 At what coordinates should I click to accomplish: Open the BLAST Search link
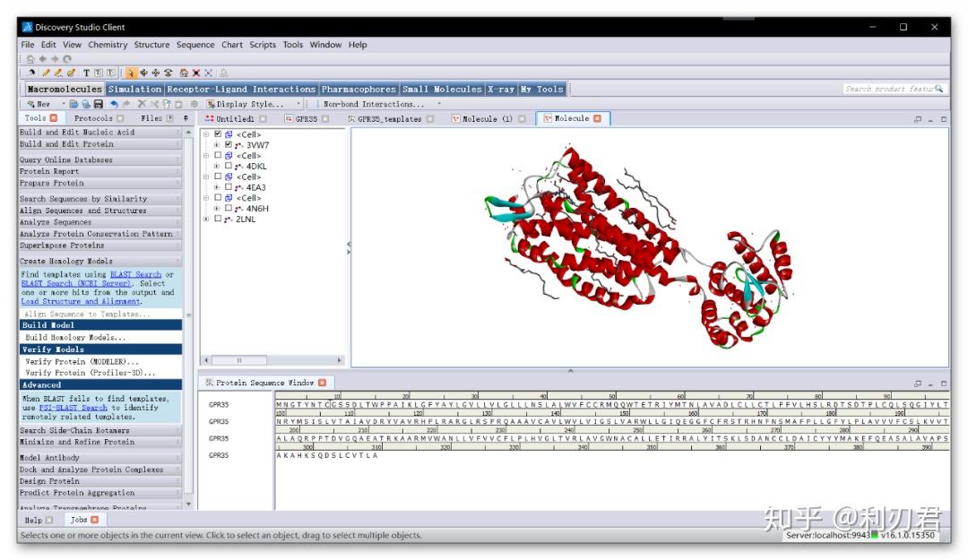[x=135, y=274]
